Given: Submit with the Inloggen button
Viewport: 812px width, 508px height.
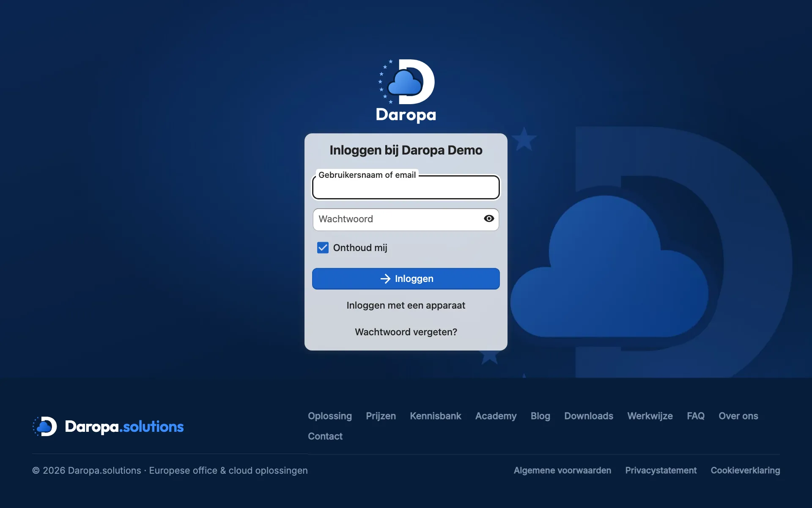Looking at the screenshot, I should pos(406,279).
